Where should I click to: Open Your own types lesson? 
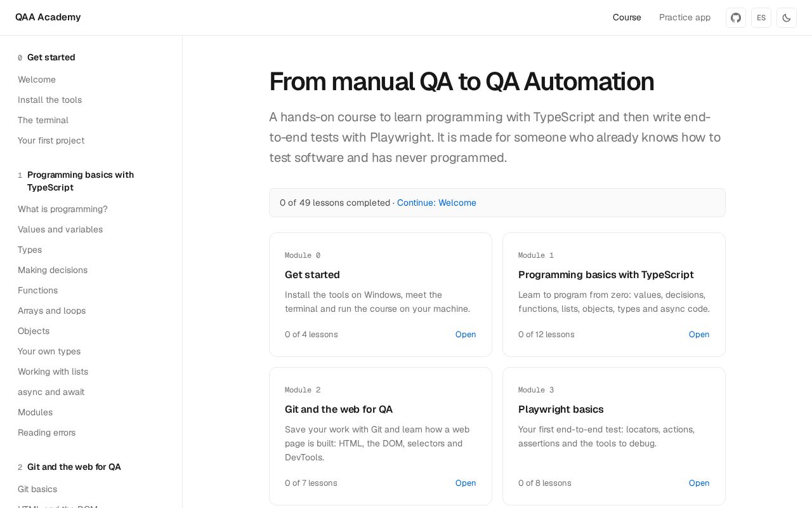pyautogui.click(x=49, y=351)
